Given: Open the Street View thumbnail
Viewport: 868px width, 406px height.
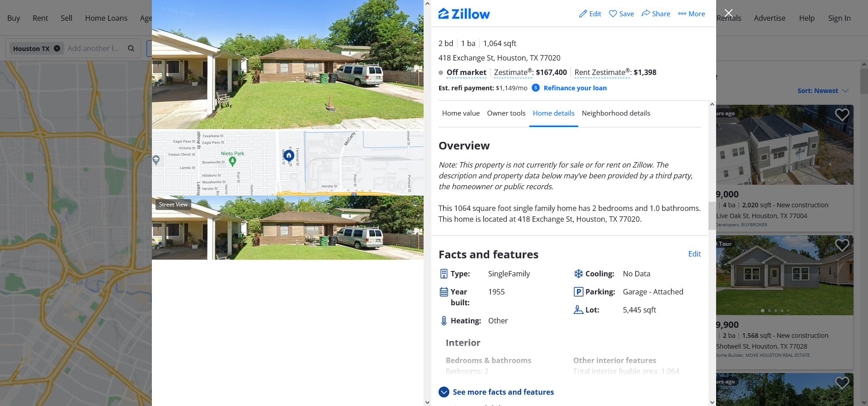Looking at the screenshot, I should coord(288,228).
